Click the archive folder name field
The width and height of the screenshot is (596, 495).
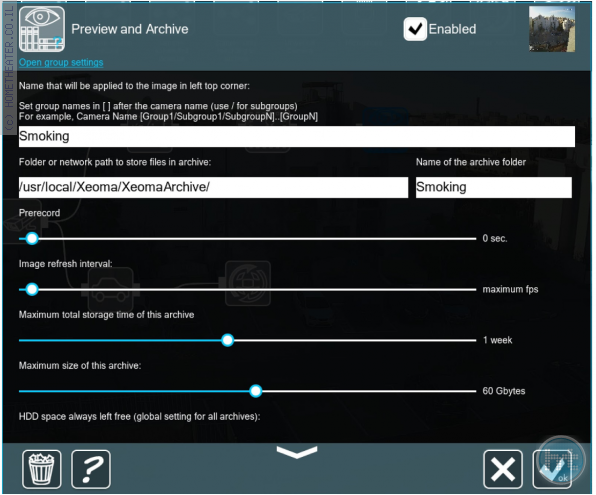pos(493,187)
